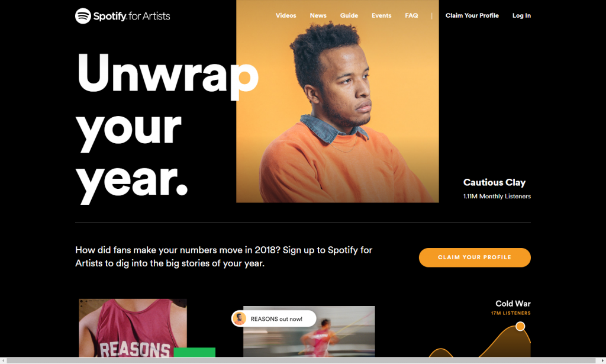This screenshot has height=364, width=606.
Task: Click the Log In link
Action: (521, 15)
